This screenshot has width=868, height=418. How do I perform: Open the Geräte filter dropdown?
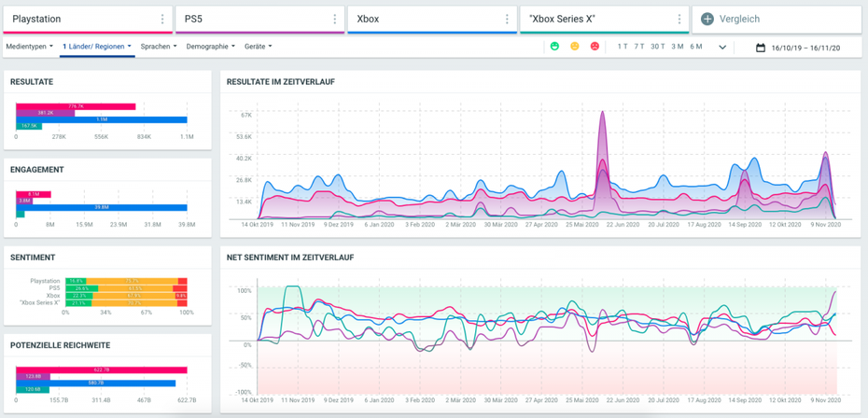(258, 47)
